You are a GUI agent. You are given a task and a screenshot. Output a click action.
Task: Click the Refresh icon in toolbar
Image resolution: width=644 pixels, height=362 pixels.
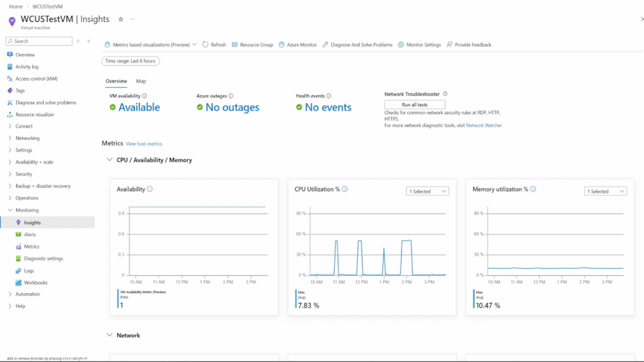(x=206, y=44)
